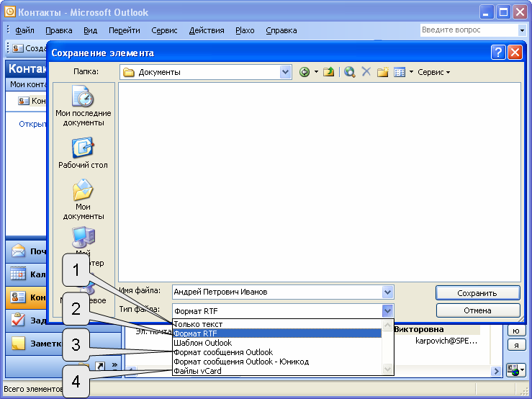
Task: Click contacts list horizontal scroll right arrow
Action: pyautogui.click(x=497, y=371)
